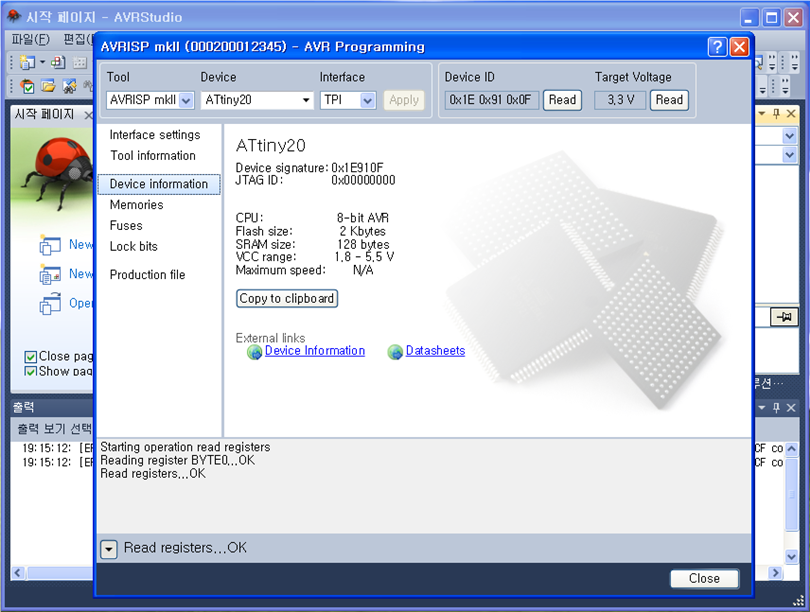Click the pin icon of the right lower panel
The height and width of the screenshot is (612, 810).
pos(776,408)
